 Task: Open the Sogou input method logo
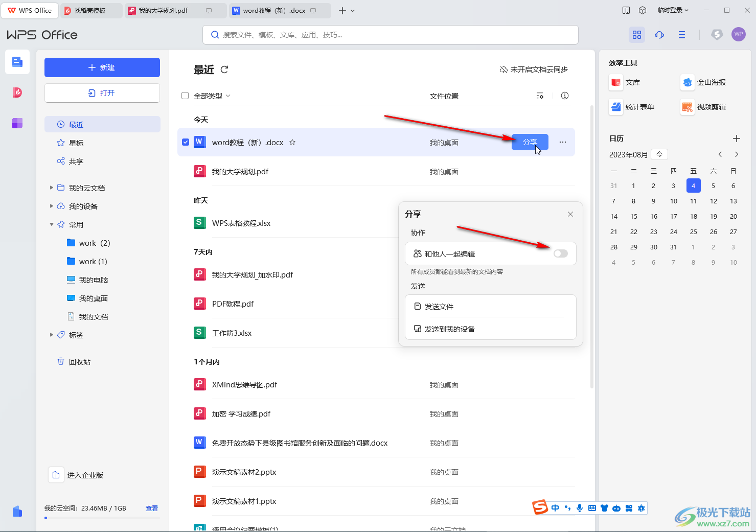540,507
